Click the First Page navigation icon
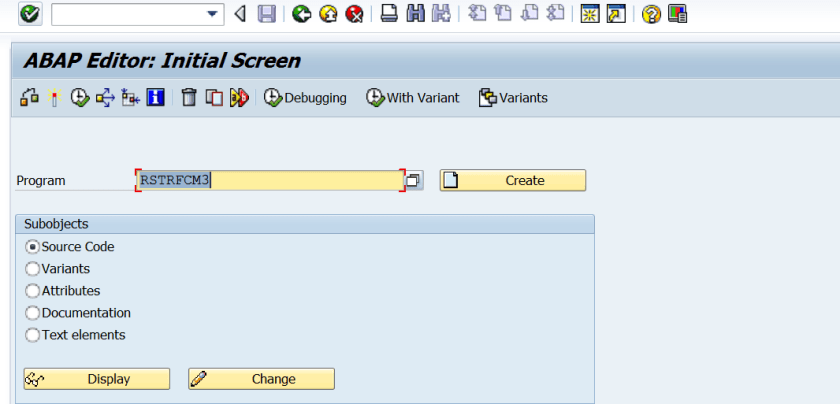 (477, 14)
